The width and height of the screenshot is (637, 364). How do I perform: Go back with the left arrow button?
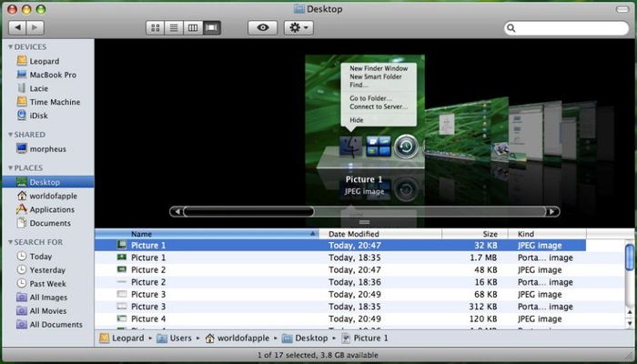pyautogui.click(x=17, y=27)
